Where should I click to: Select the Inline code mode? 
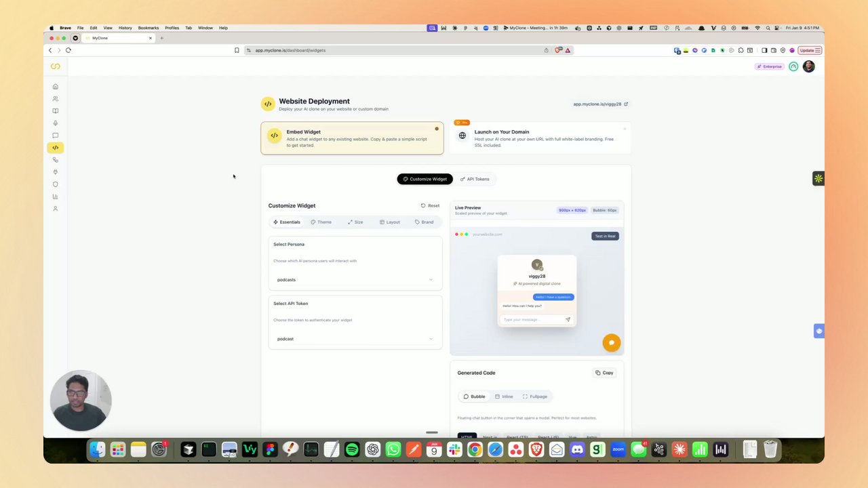tap(504, 396)
